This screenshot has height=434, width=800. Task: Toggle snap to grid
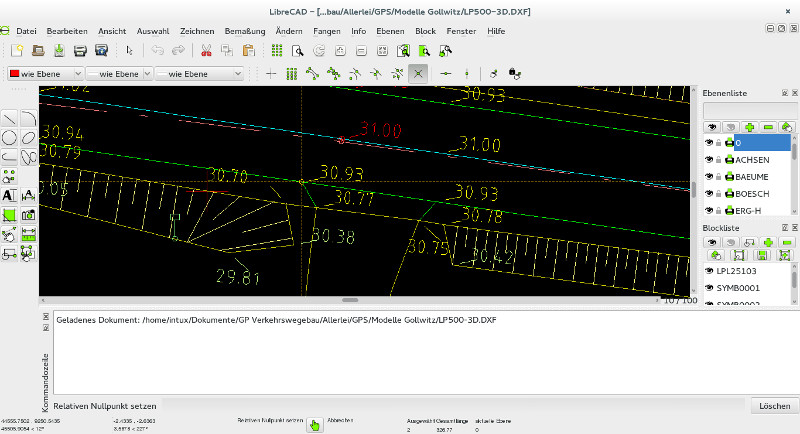coord(292,74)
